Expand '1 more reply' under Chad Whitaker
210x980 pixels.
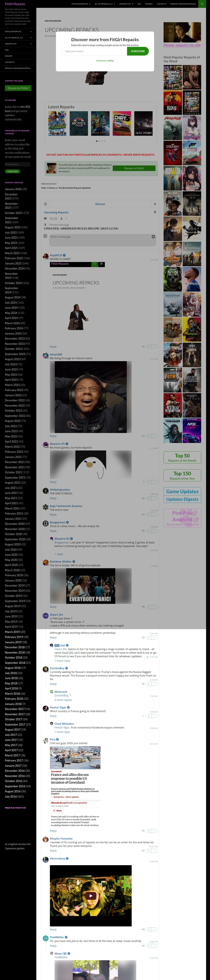click(x=62, y=732)
